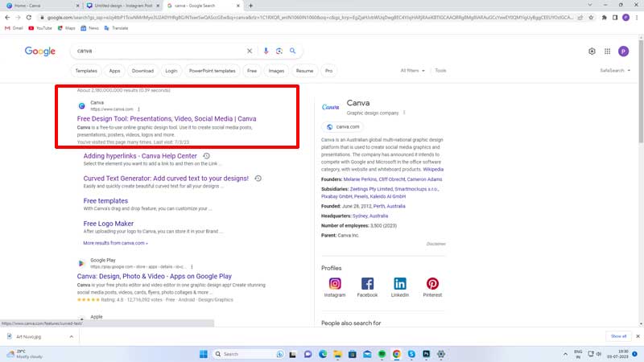Expand More results from canva.com
The height and width of the screenshot is (362, 644).
[x=115, y=243]
